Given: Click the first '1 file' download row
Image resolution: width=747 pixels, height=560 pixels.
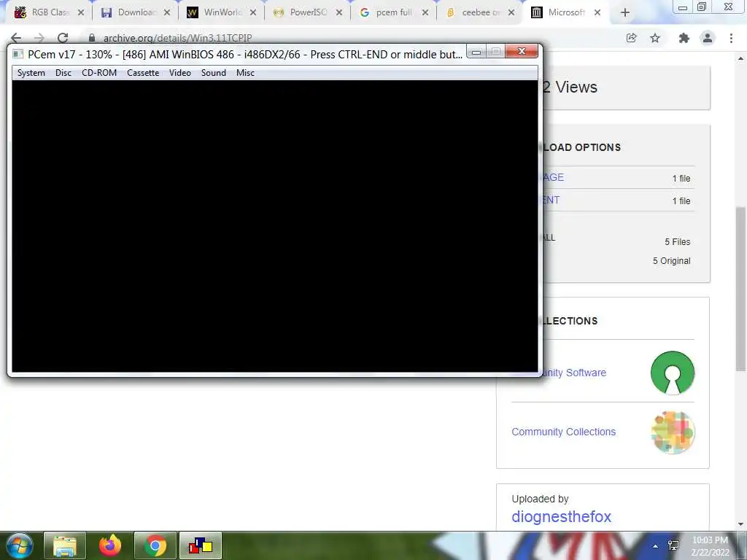Looking at the screenshot, I should click(681, 179).
